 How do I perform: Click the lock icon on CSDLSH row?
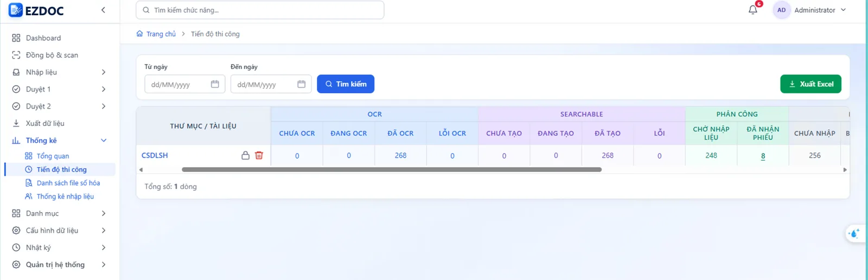click(x=245, y=155)
